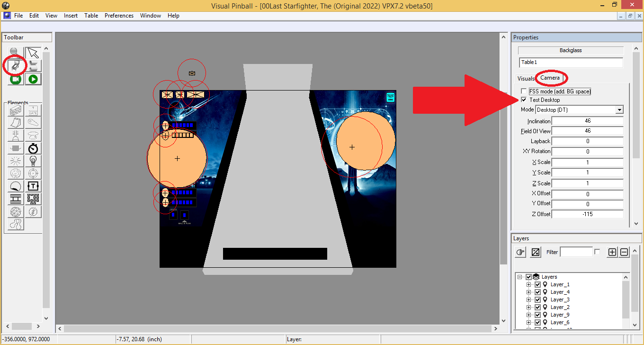Click the select layer elements icon

point(536,252)
